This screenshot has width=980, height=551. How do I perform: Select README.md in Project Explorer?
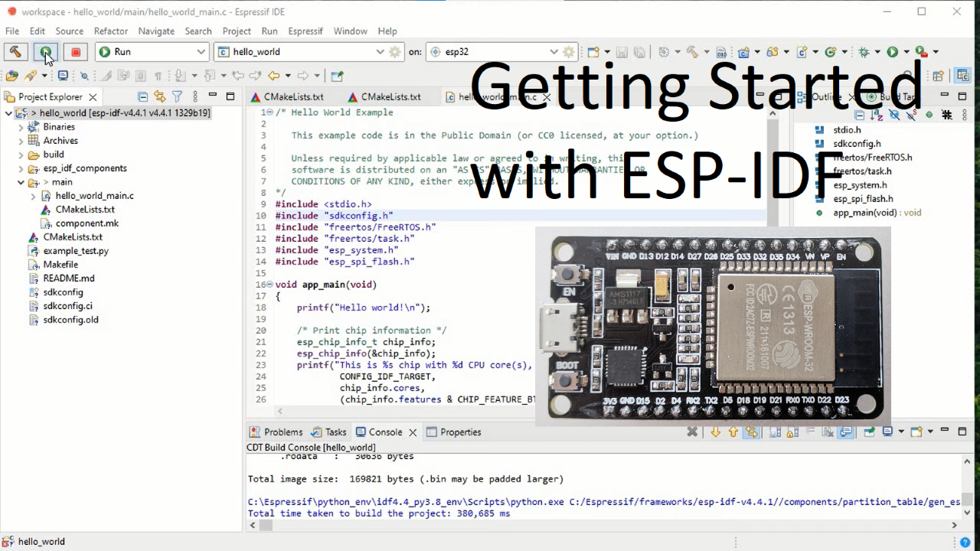click(x=69, y=279)
